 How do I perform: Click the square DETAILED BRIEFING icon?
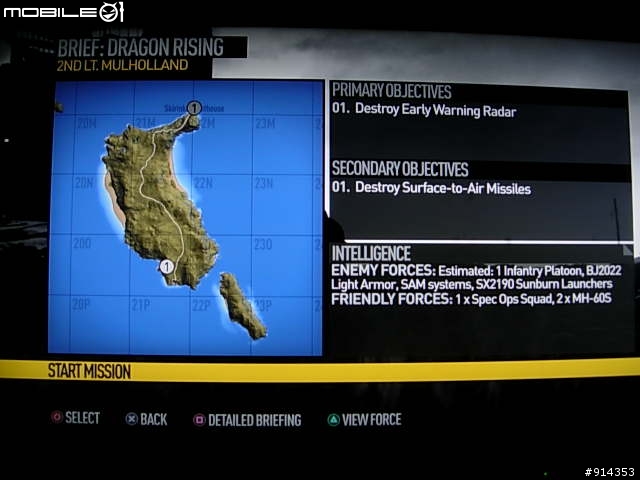coord(199,420)
